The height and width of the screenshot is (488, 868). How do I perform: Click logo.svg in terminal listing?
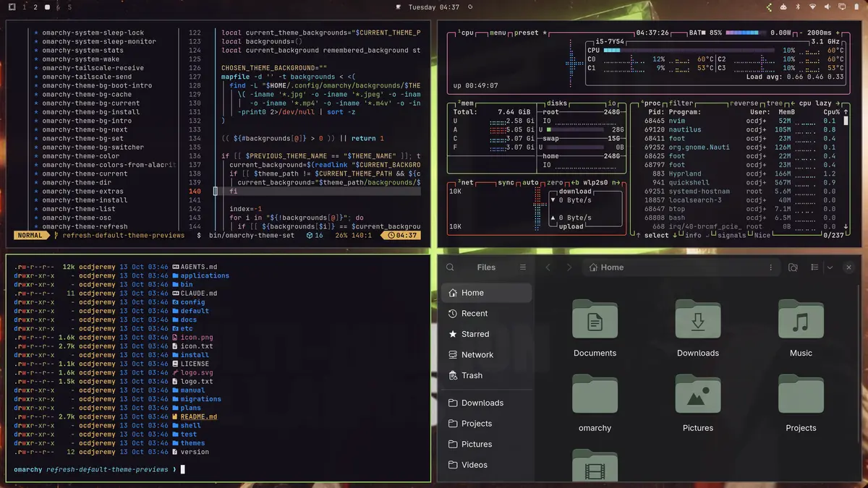pos(197,372)
